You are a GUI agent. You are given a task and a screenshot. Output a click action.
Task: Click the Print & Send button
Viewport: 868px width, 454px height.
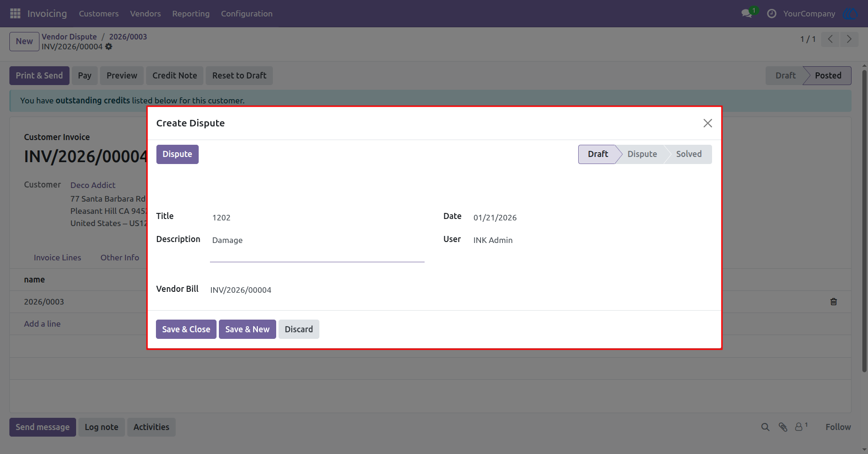[39, 76]
